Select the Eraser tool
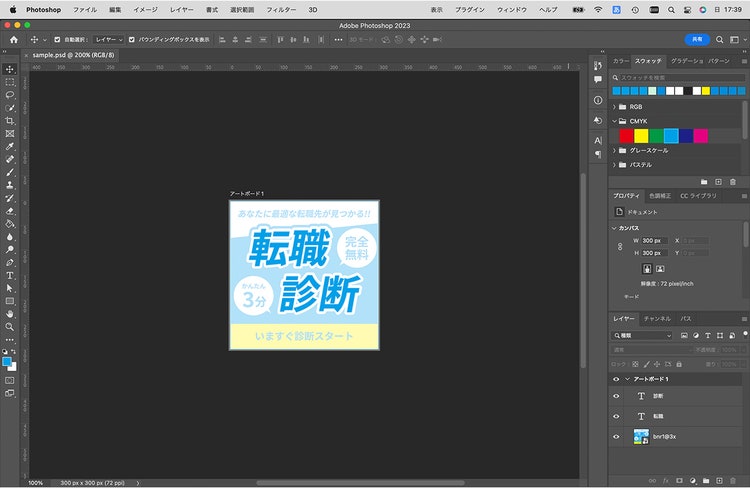Image resolution: width=750 pixels, height=488 pixels. pyautogui.click(x=10, y=211)
